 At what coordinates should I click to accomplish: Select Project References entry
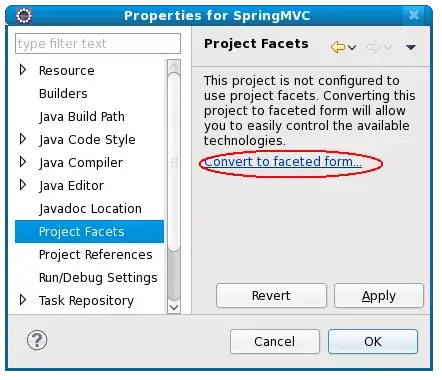[95, 255]
